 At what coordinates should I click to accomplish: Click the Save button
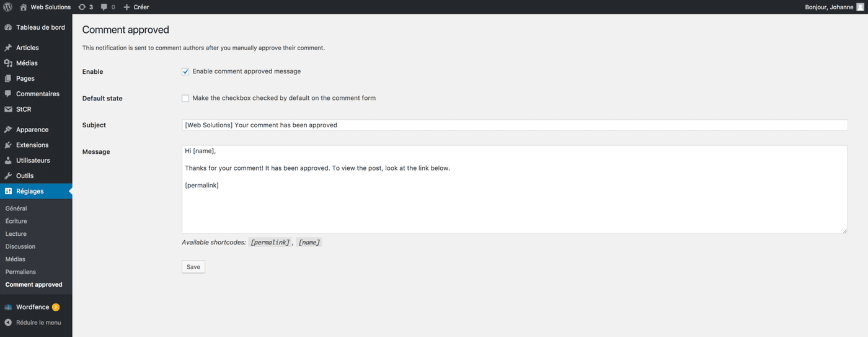pos(193,267)
